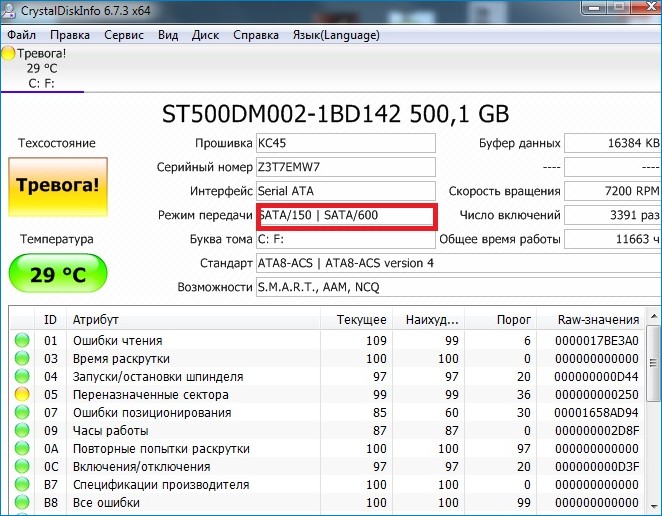Click the Режим передачи SATA/150 field
This screenshot has width=662, height=516.
pyautogui.click(x=345, y=215)
